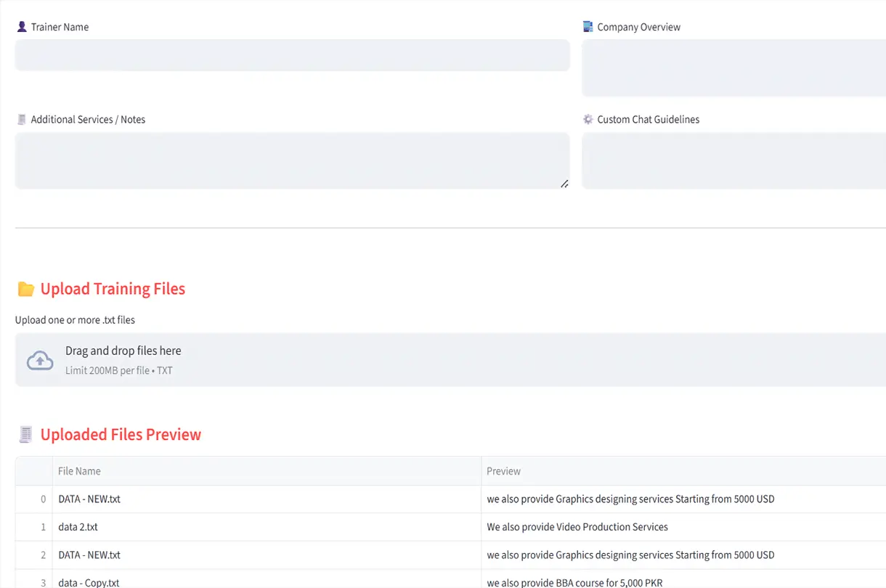886x588 pixels.
Task: Sort by the File Name column header
Action: [x=80, y=471]
